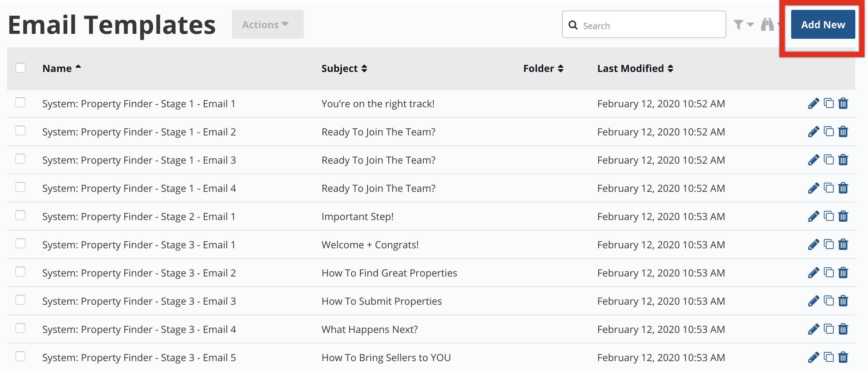Image resolution: width=868 pixels, height=371 pixels.
Task: Edit the Stage 3 - Email 3 template
Action: (813, 301)
